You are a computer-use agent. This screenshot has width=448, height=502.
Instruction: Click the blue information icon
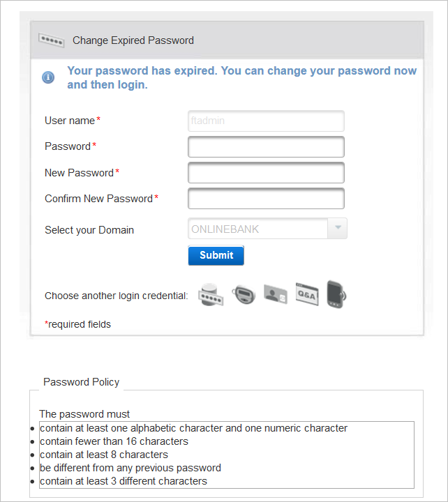pos(48,77)
